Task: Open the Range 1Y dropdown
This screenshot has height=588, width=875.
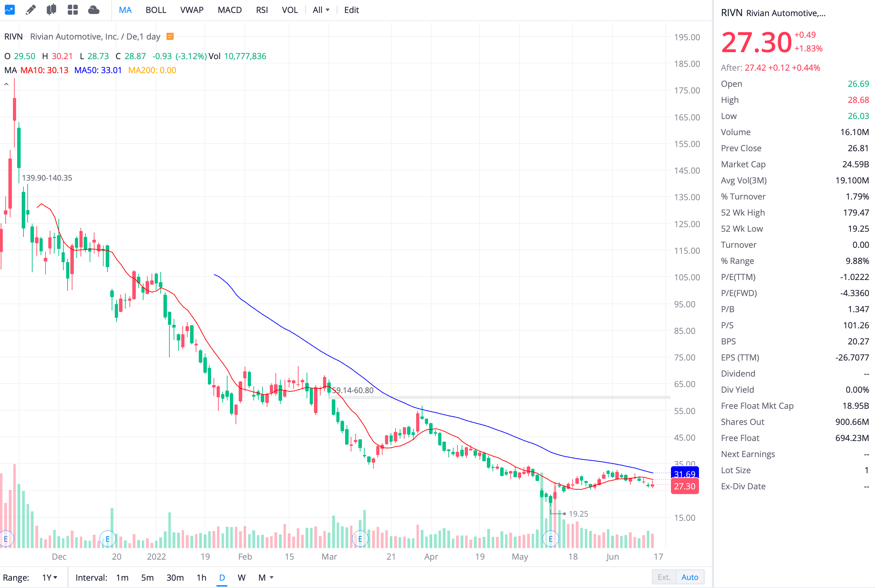Action: coord(50,577)
